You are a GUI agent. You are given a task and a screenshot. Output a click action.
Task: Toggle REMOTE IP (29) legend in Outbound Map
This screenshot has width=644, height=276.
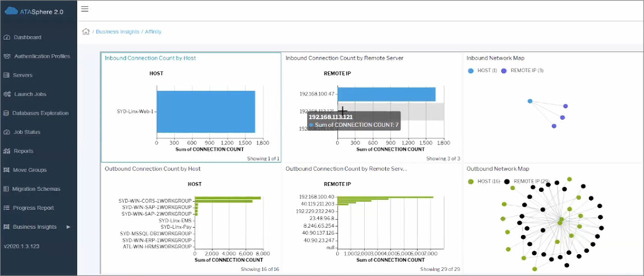click(527, 182)
